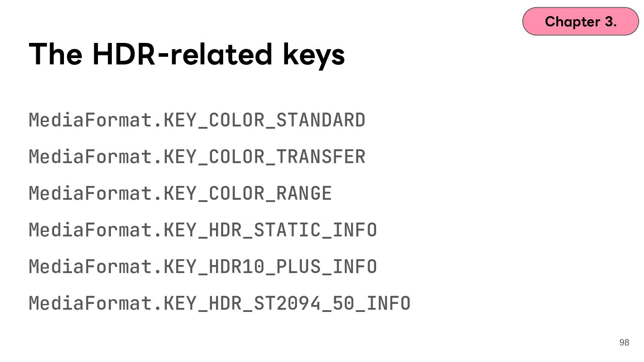Viewport: 644px width, 362px height.
Task: Click the word TRANSFER in the second key
Action: [x=321, y=157]
